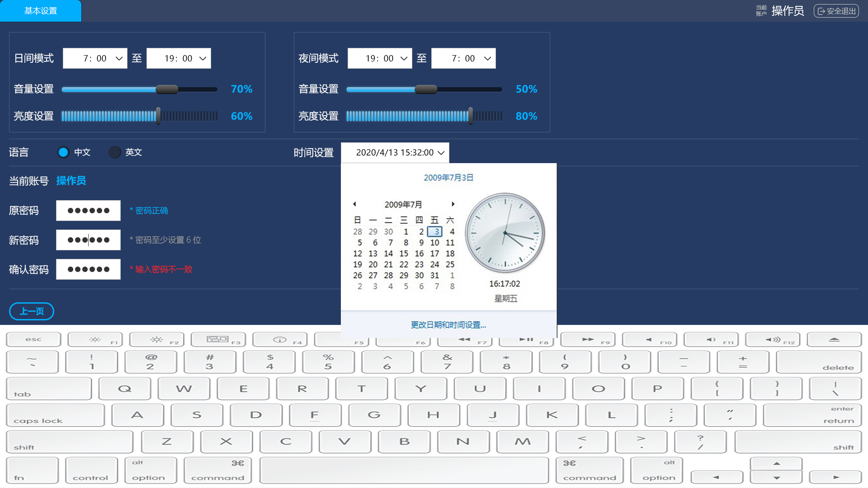Select day 15 in the calendar
The height and width of the screenshot is (488, 868).
coord(404,253)
